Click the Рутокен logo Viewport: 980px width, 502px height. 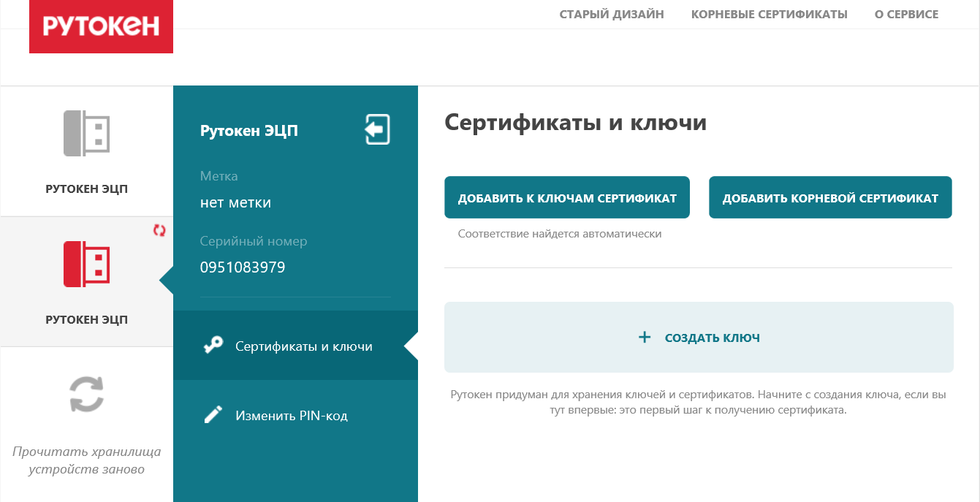(x=101, y=27)
